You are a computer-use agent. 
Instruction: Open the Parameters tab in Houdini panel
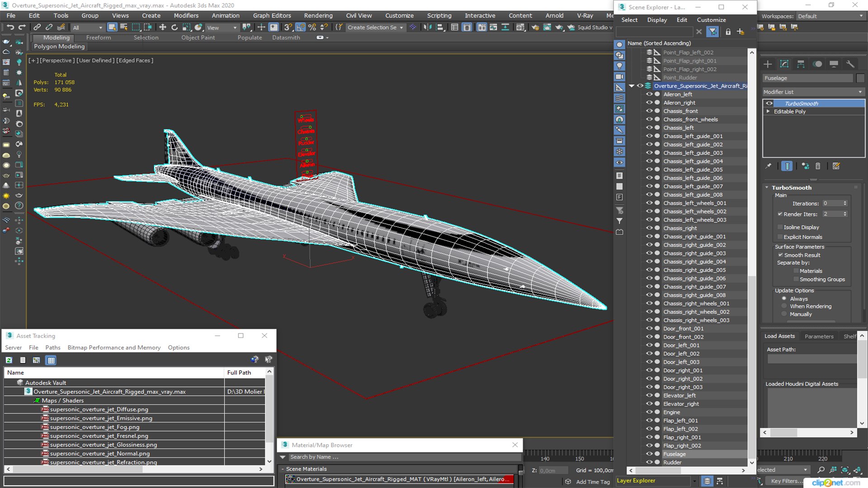(819, 336)
